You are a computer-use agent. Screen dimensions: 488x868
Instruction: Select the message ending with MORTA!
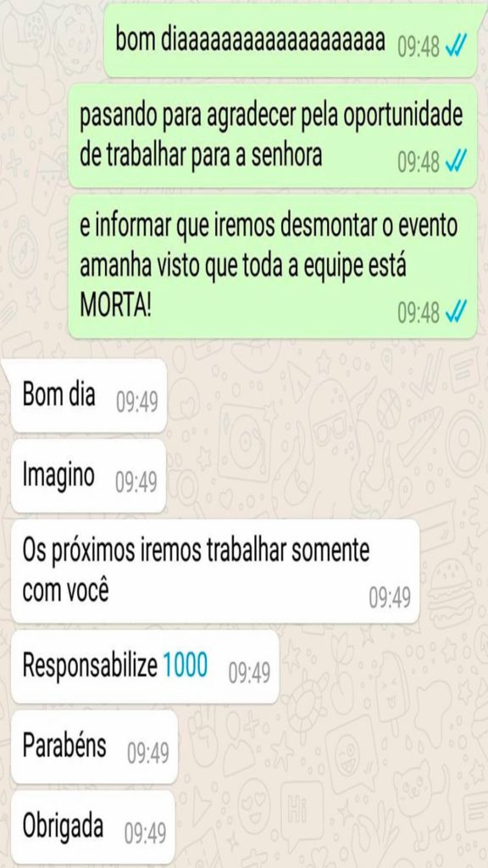click(273, 266)
